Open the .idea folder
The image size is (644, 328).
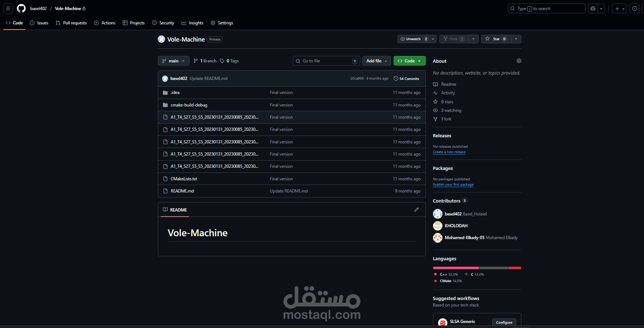point(175,92)
